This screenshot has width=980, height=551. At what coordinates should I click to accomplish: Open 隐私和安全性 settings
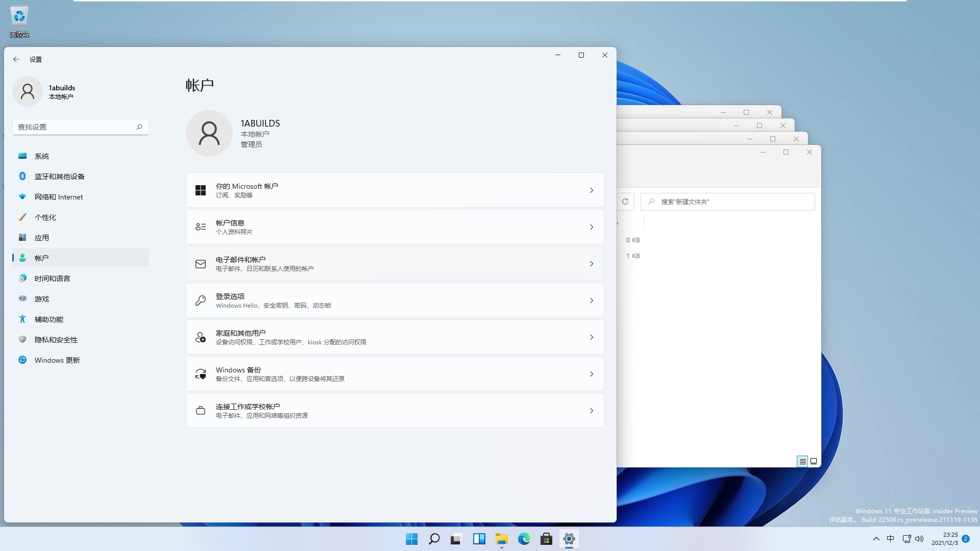pos(81,340)
